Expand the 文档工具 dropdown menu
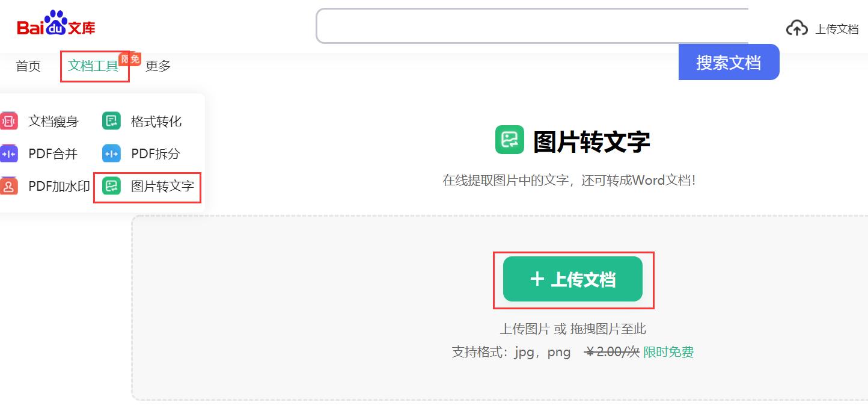The height and width of the screenshot is (411, 868). click(93, 66)
